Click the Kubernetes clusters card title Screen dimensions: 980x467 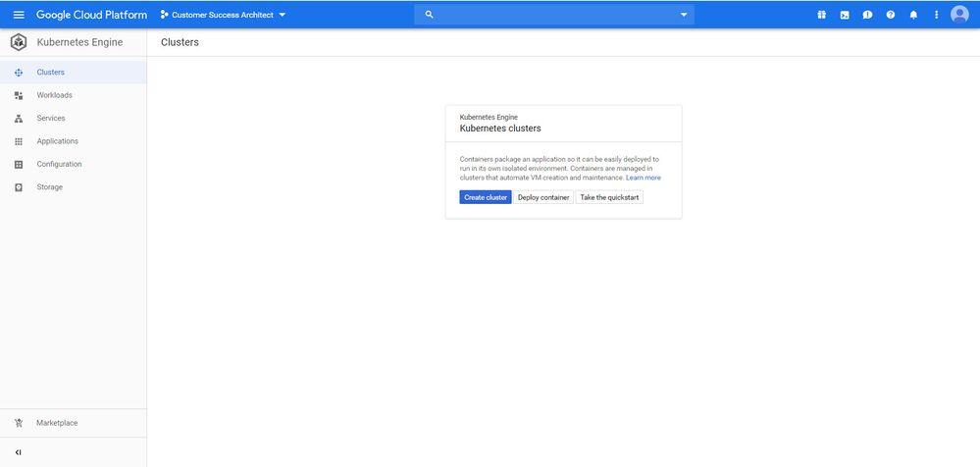tap(500, 129)
